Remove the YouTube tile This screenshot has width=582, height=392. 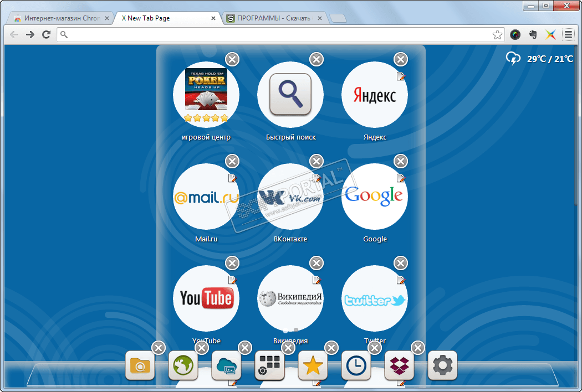232,264
